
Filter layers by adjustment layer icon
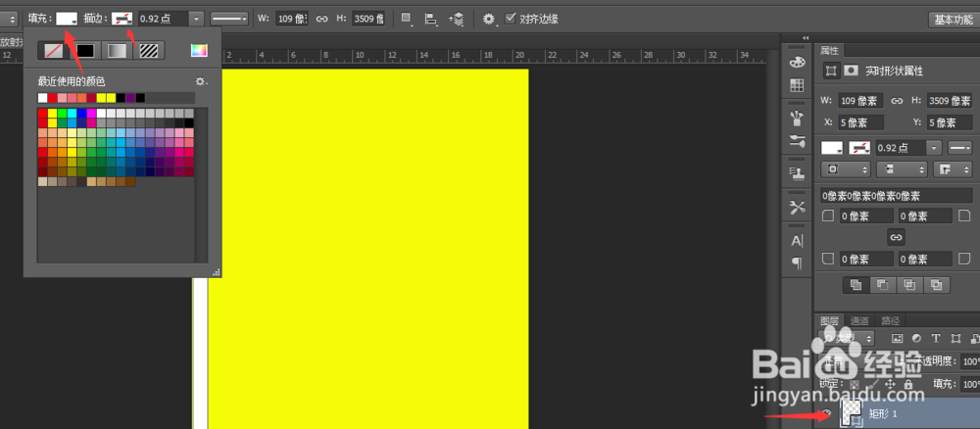(917, 339)
